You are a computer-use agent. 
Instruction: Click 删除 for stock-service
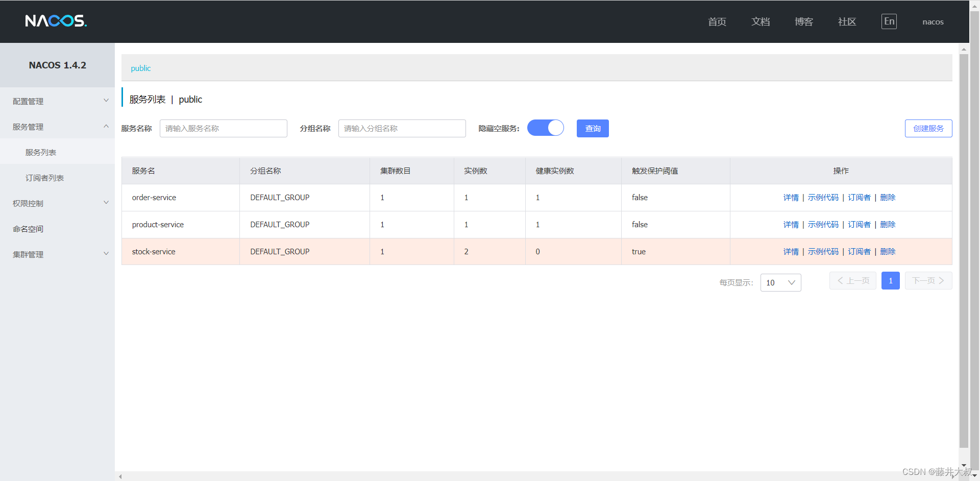pyautogui.click(x=888, y=252)
